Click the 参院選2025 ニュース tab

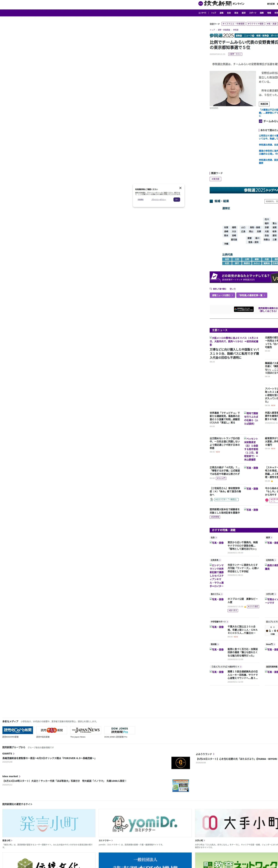[249, 36]
